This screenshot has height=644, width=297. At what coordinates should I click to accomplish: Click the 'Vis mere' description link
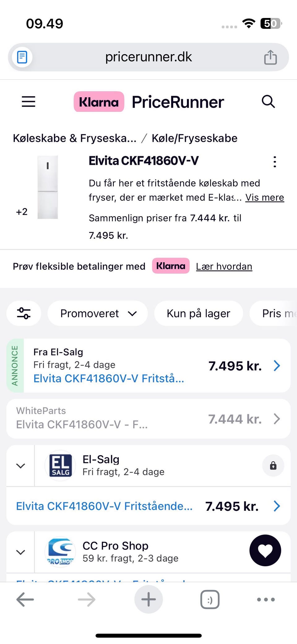(265, 197)
